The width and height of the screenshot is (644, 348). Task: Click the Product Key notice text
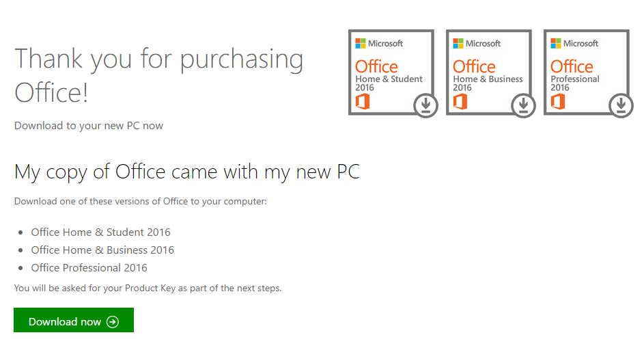point(148,289)
